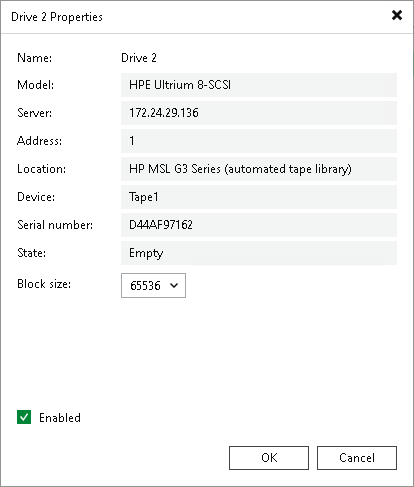Select the 65536 value in Block size

145,286
